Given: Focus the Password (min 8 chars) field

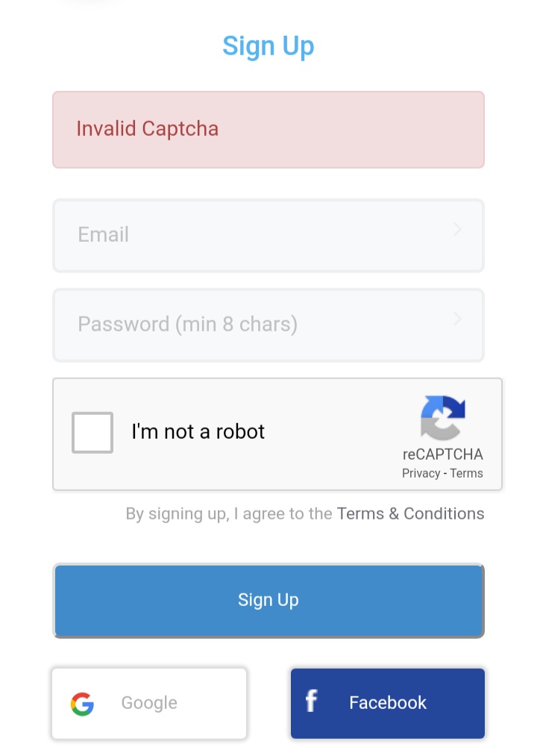Looking at the screenshot, I should coord(254,325).
